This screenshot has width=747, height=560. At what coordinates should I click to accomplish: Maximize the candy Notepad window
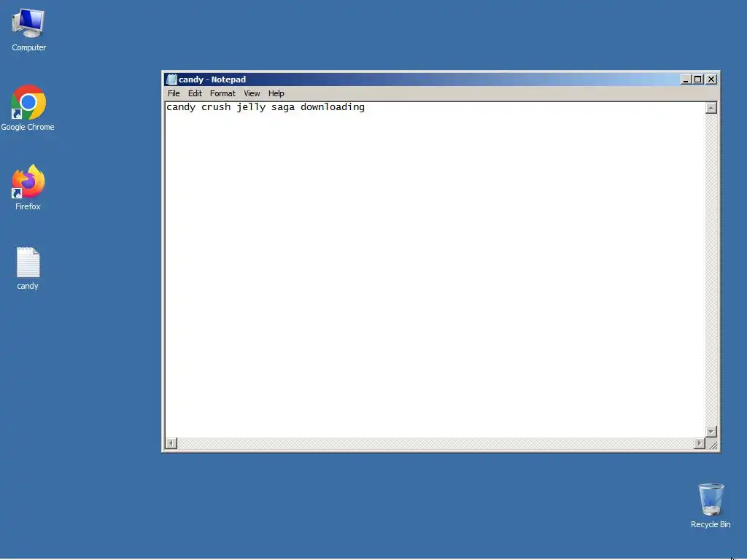pyautogui.click(x=698, y=79)
